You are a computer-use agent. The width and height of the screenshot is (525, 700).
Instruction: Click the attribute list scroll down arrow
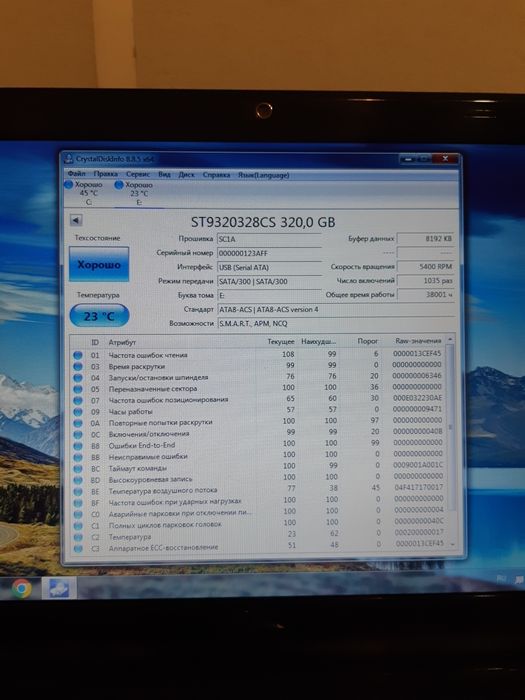click(453, 545)
